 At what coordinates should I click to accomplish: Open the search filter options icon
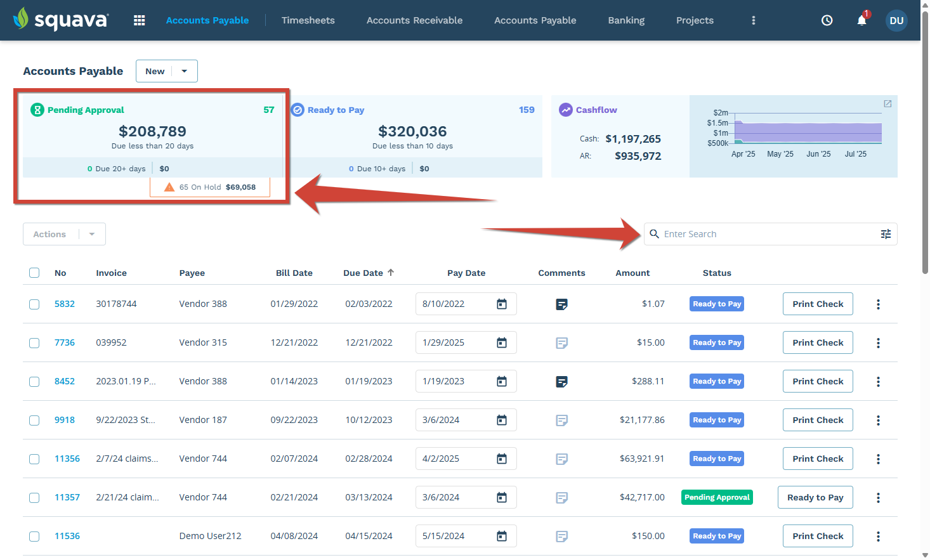(886, 234)
